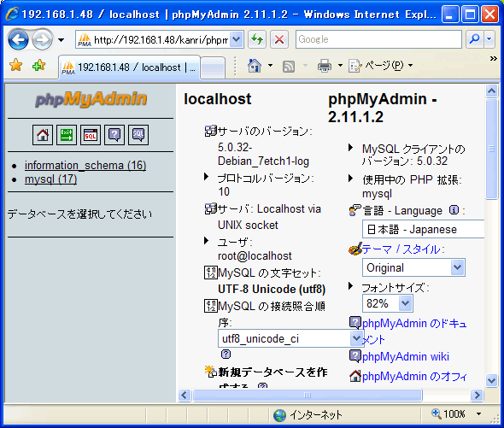The height and width of the screenshot is (428, 504).
Task: Click the browser Home toolbar icon
Action: click(x=255, y=66)
